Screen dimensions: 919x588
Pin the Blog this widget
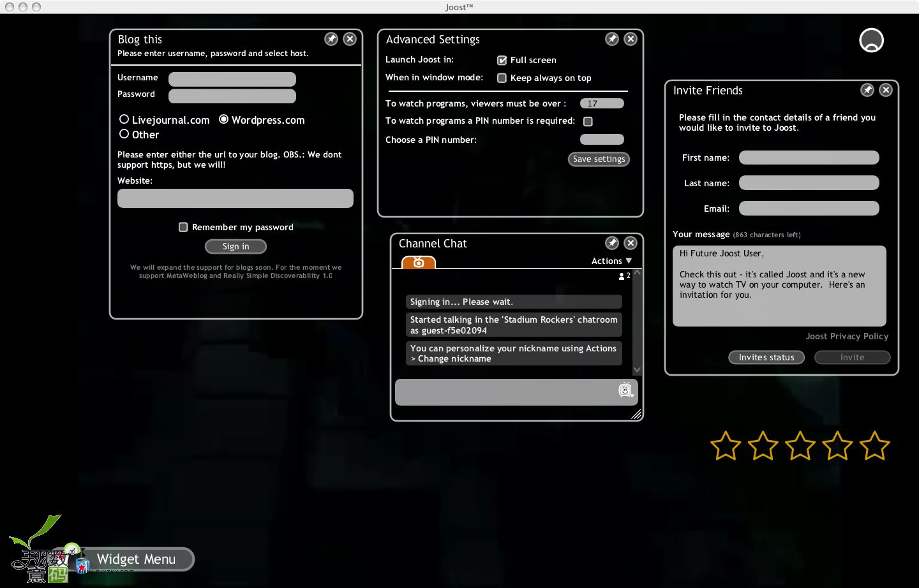pyautogui.click(x=331, y=39)
